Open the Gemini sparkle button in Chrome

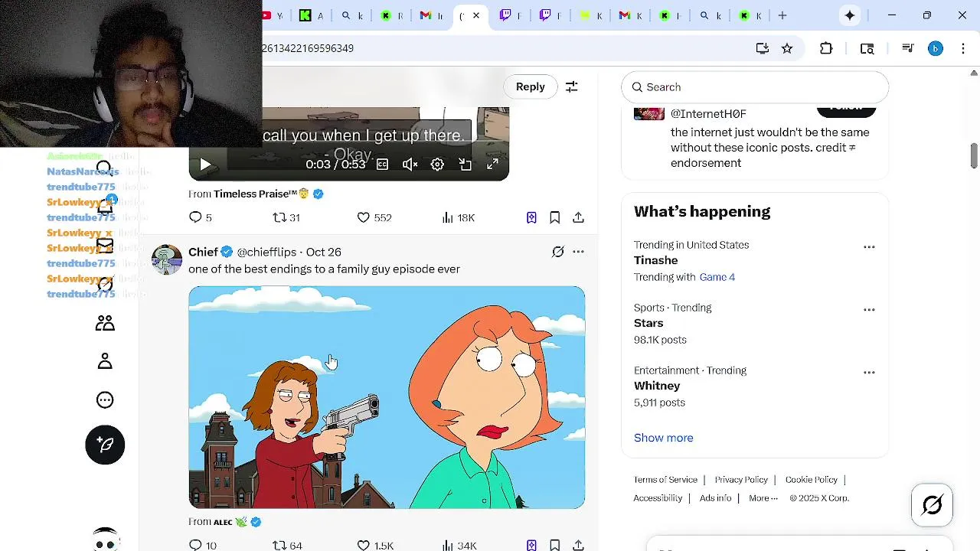click(850, 15)
